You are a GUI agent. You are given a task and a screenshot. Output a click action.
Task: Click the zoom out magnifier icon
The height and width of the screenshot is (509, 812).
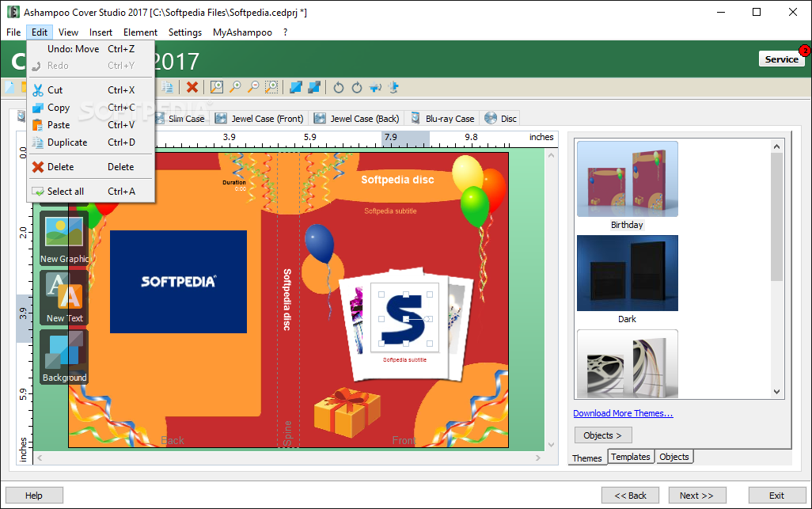tap(253, 87)
